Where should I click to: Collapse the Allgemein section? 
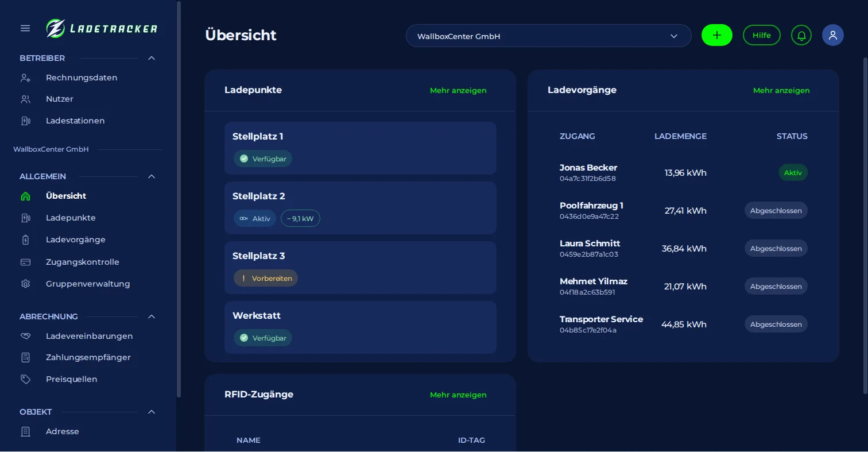click(x=152, y=176)
